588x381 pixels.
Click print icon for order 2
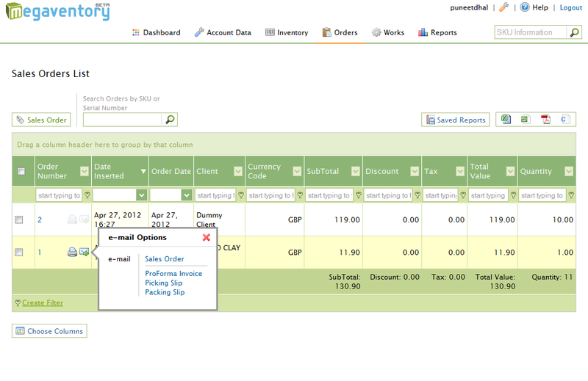(72, 219)
